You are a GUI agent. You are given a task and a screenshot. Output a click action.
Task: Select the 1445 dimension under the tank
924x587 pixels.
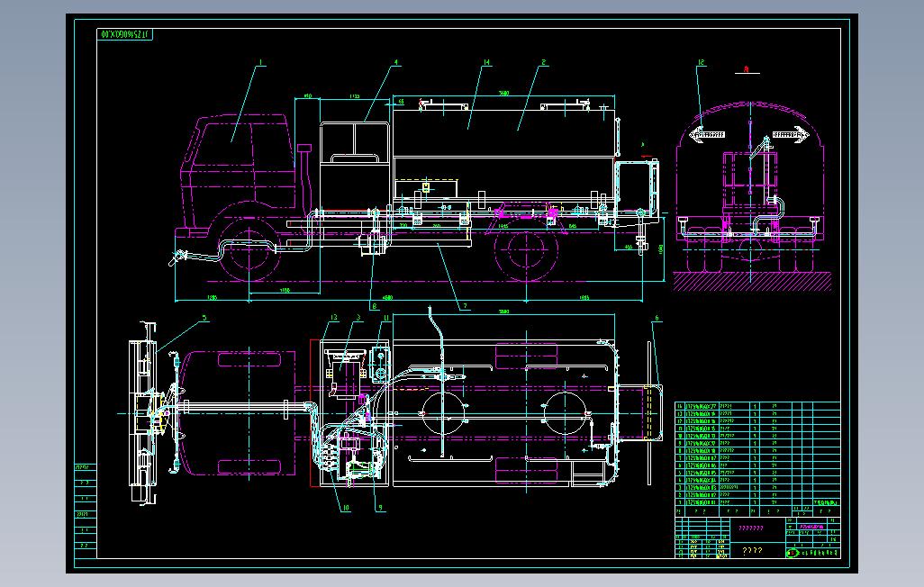503,226
